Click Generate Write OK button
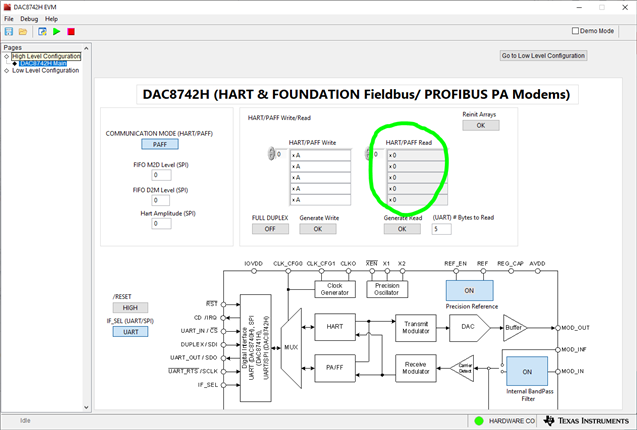 (x=318, y=229)
